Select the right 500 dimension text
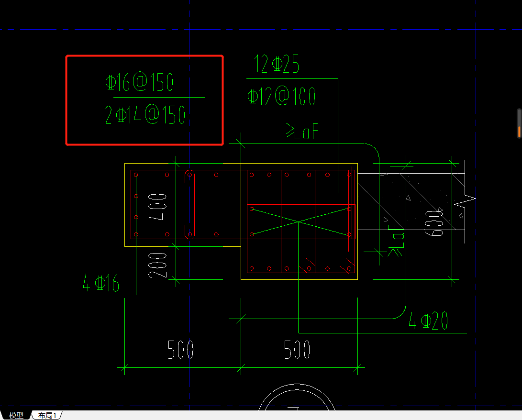This screenshot has height=420, width=522. click(x=297, y=350)
